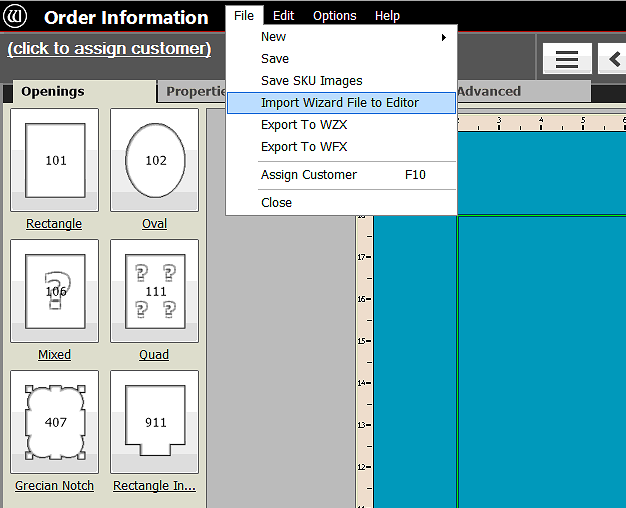The height and width of the screenshot is (508, 626).
Task: Select Export To WZX
Action: pyautogui.click(x=304, y=125)
